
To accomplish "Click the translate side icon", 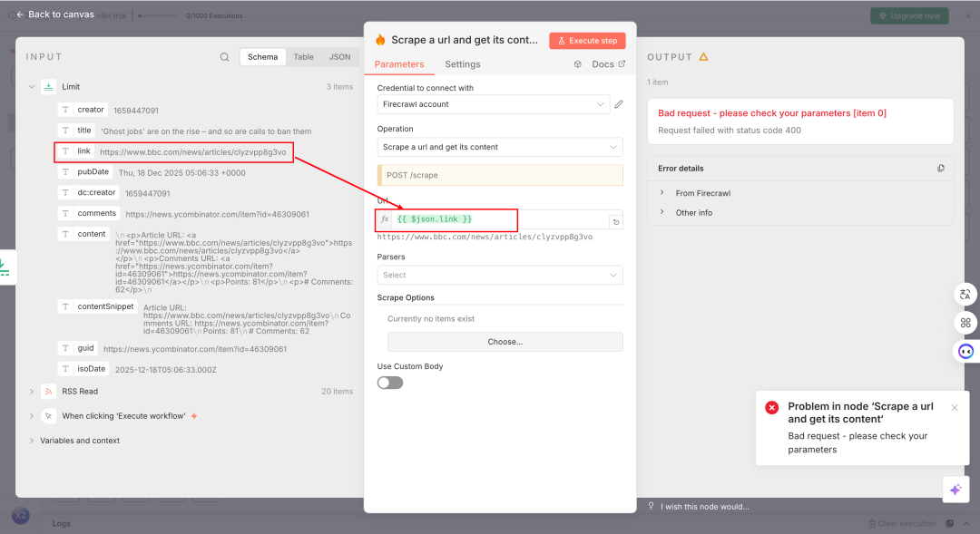I will tap(965, 294).
